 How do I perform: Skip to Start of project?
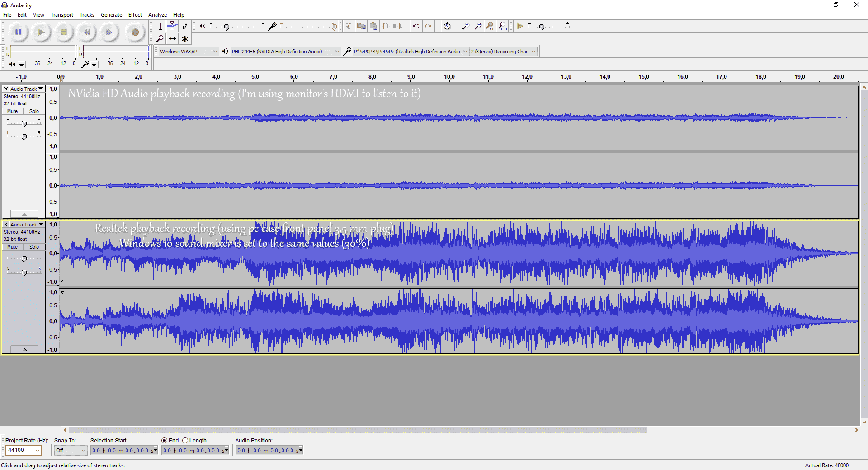86,32
